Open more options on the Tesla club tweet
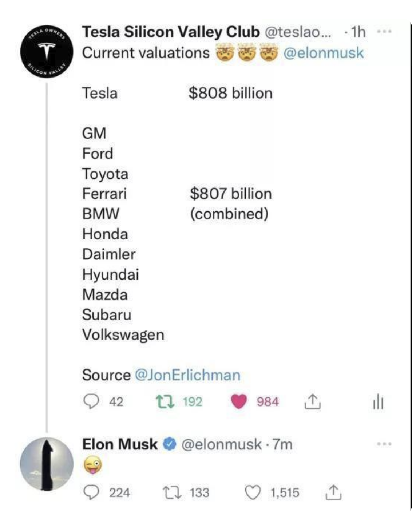The height and width of the screenshot is (523, 420). pyautogui.click(x=384, y=32)
